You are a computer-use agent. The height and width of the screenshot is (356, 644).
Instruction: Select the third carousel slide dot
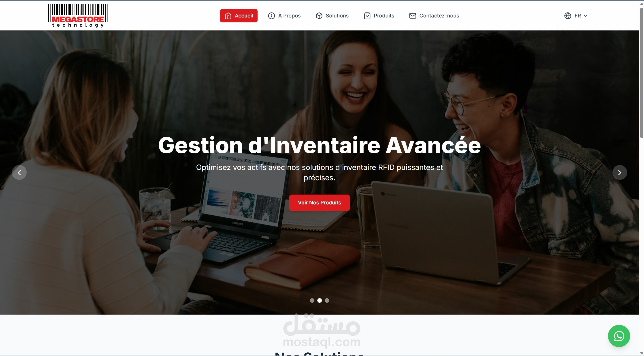[x=327, y=300]
